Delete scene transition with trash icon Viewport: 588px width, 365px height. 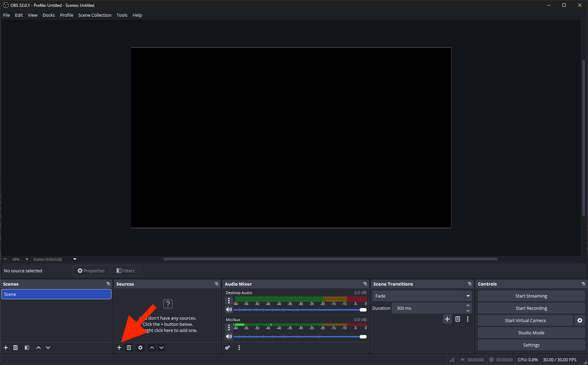tap(458, 319)
